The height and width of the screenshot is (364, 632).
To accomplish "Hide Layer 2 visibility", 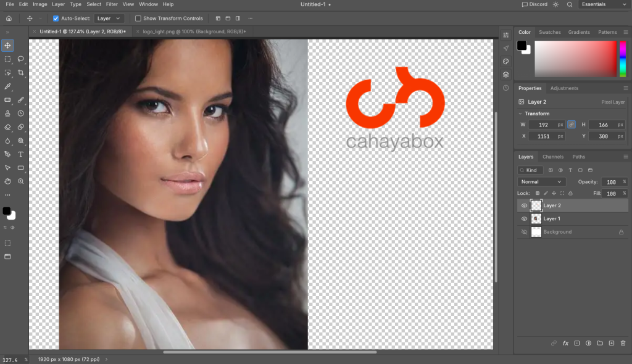I will [524, 205].
